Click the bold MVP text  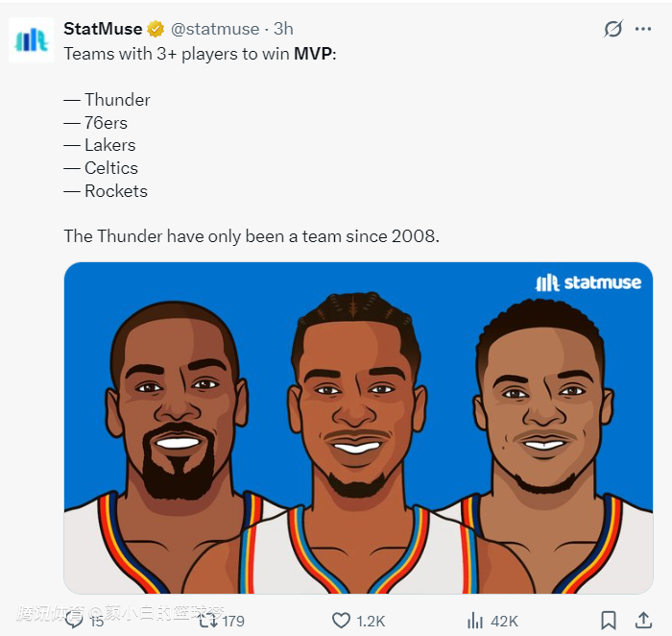(x=313, y=53)
